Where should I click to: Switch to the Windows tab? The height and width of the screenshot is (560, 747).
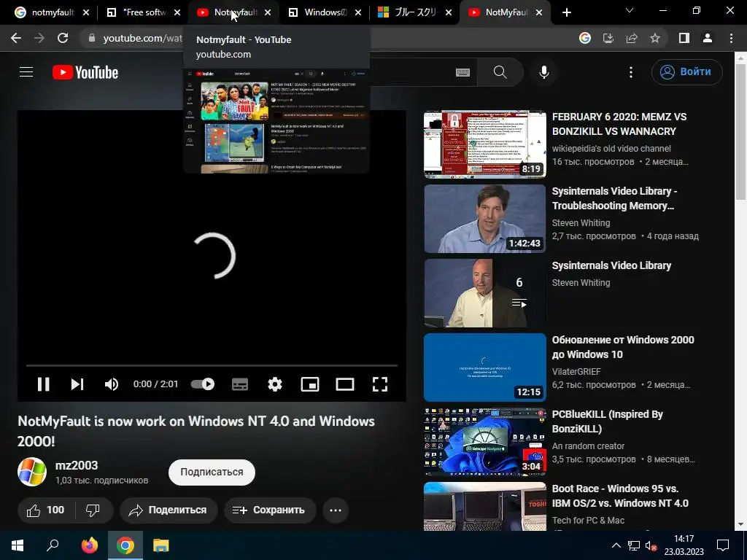tap(326, 12)
